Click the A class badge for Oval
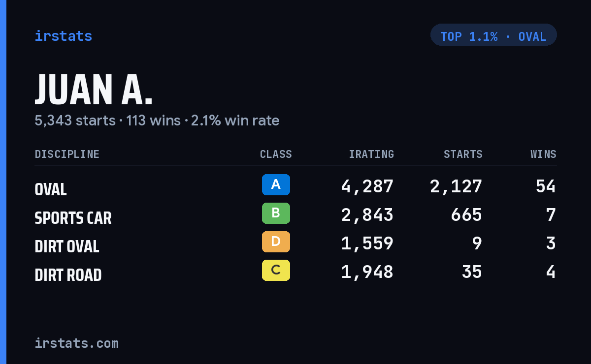591x364 pixels. 276,185
